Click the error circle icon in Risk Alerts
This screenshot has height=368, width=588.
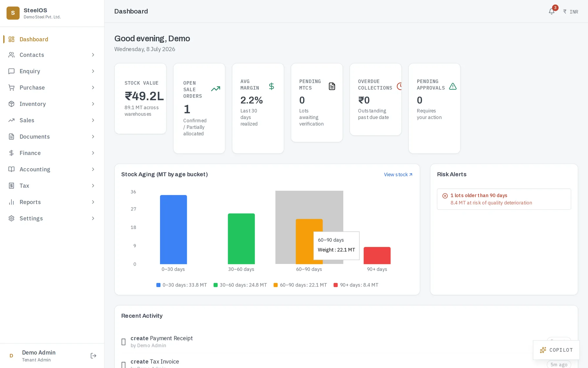point(445,196)
